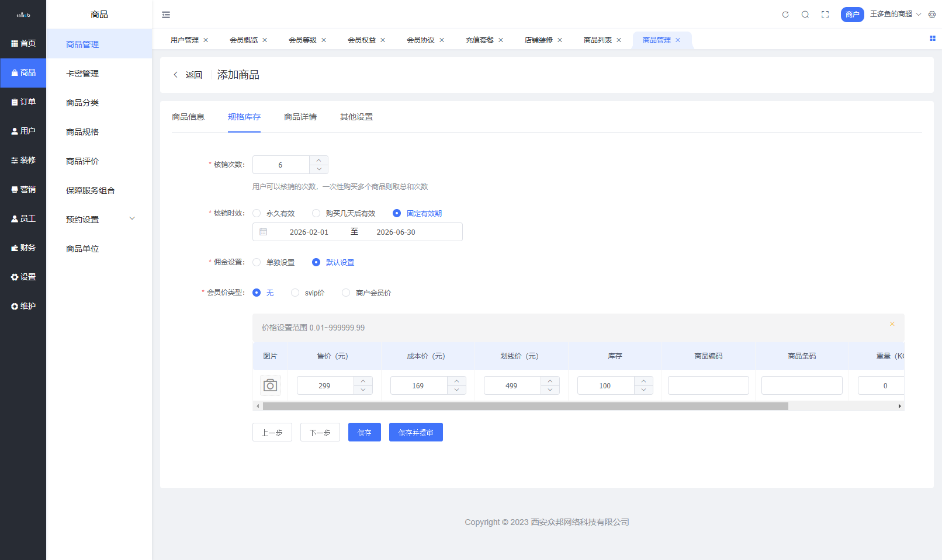The width and height of the screenshot is (942, 560).
Task: Click the refresh icon in top bar
Action: 785,15
